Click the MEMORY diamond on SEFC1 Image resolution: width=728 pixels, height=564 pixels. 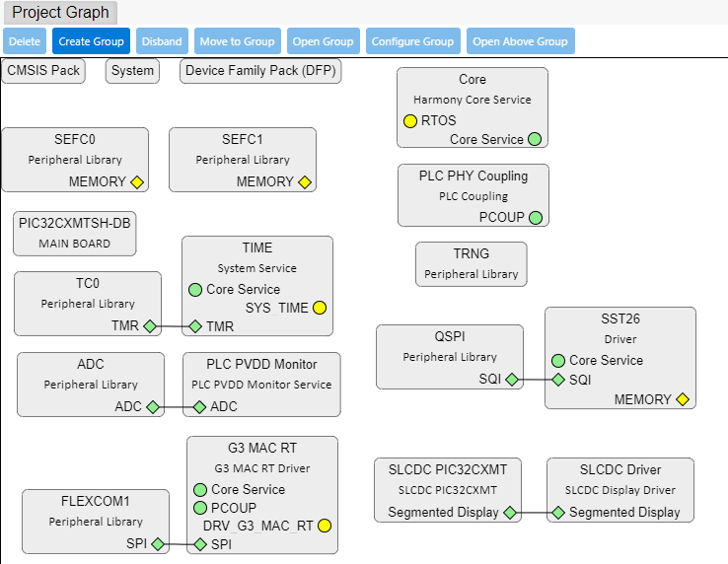(306, 182)
